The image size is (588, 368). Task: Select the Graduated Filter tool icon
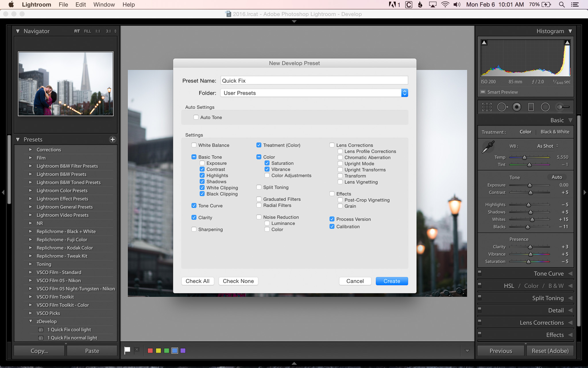pyautogui.click(x=532, y=107)
